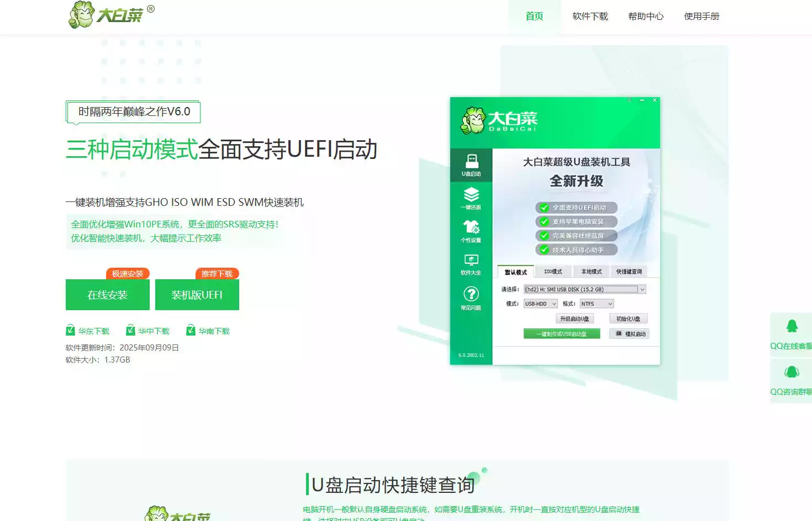Open 个性设置 icon in the app sidebar
812x521 pixels.
pyautogui.click(x=471, y=231)
